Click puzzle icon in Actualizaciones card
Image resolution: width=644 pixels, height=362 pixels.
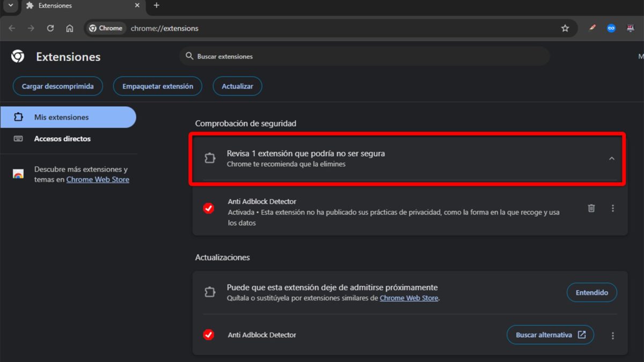pos(210,292)
